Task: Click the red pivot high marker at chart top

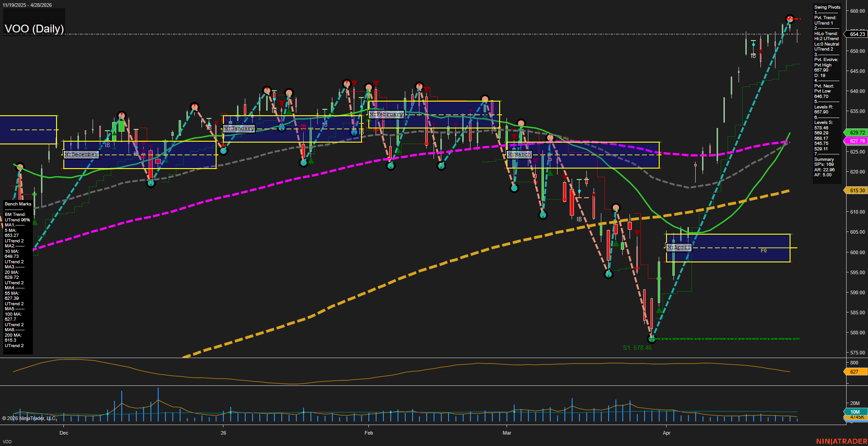Action: (x=790, y=19)
